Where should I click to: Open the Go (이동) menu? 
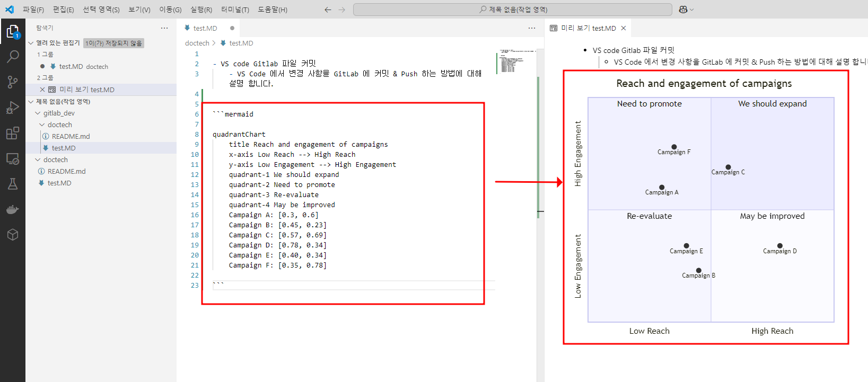pos(170,10)
